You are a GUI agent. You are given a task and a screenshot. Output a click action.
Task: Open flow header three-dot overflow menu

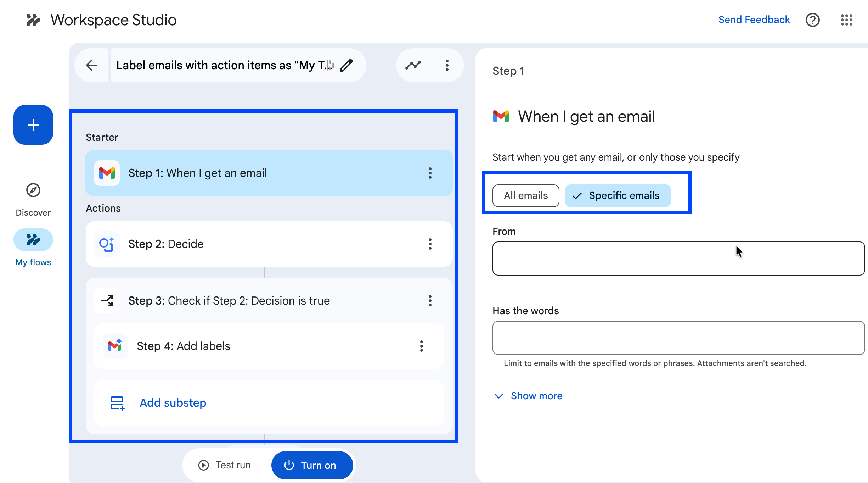pos(447,65)
